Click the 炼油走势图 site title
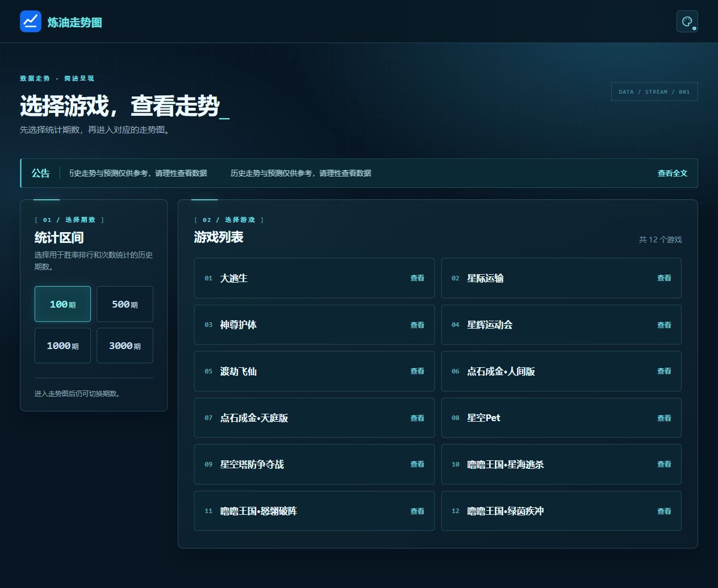This screenshot has width=718, height=588. tap(75, 22)
